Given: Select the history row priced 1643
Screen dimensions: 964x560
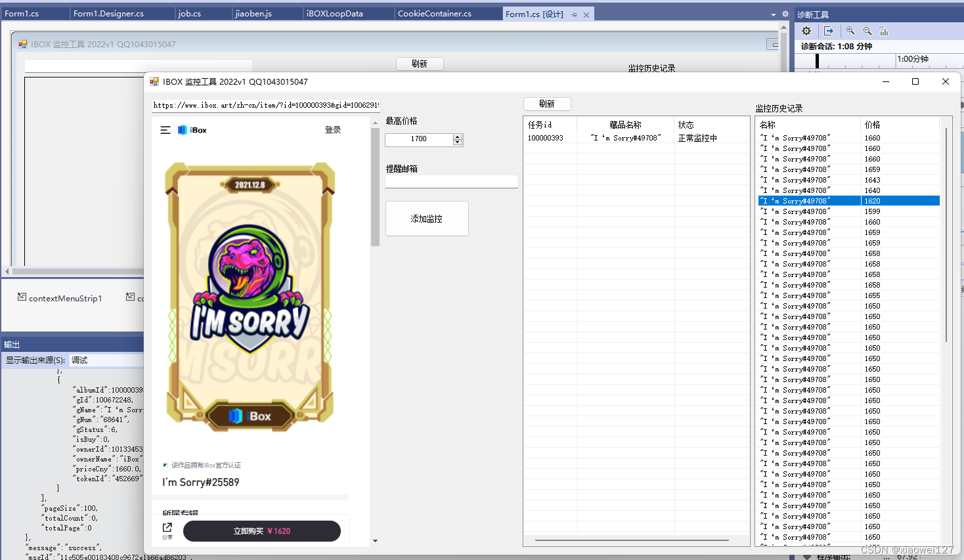Looking at the screenshot, I should (x=848, y=180).
